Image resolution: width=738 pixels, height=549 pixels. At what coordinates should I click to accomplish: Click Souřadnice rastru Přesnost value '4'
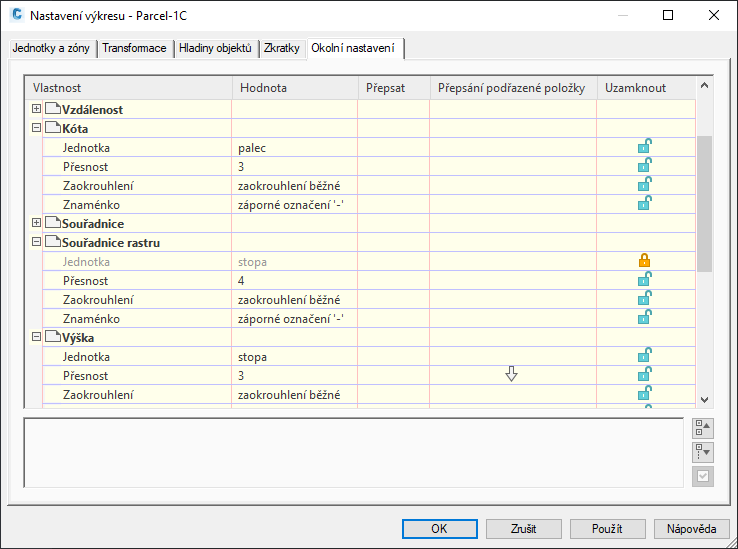click(x=241, y=281)
